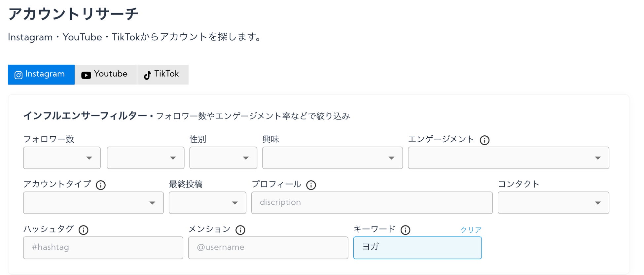Screen dimensions: 644x275
Task: Open the コンタクト dropdown
Action: (x=553, y=203)
